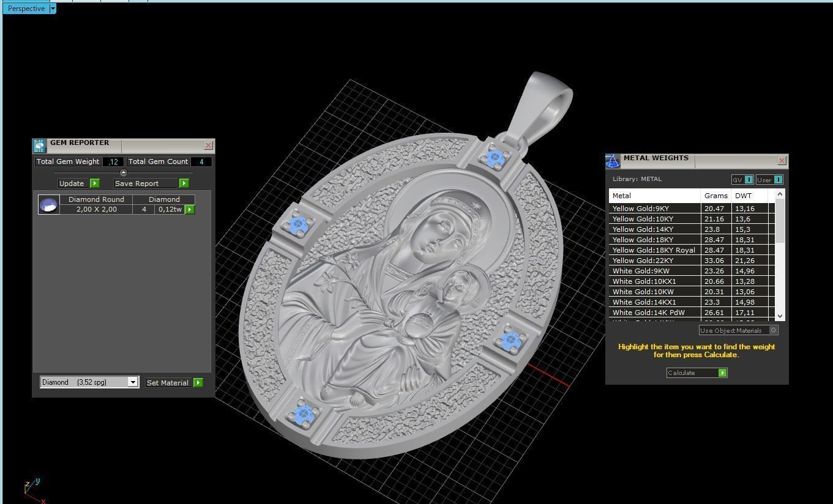
Task: Click the scroll-down arrow in the metal list
Action: pos(780,316)
